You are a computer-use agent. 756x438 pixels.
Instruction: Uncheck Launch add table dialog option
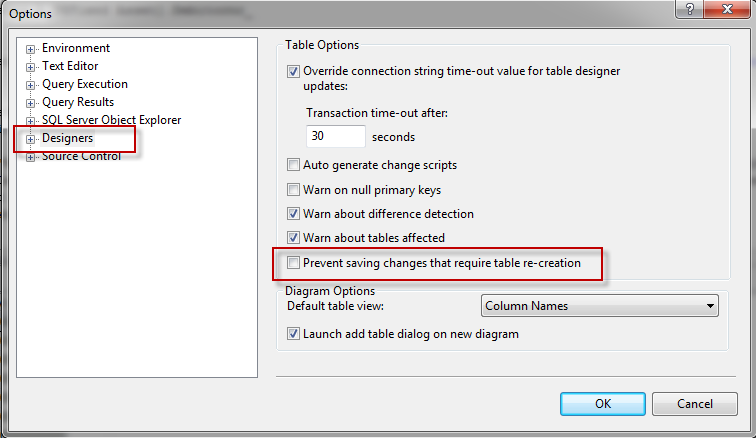coord(293,334)
